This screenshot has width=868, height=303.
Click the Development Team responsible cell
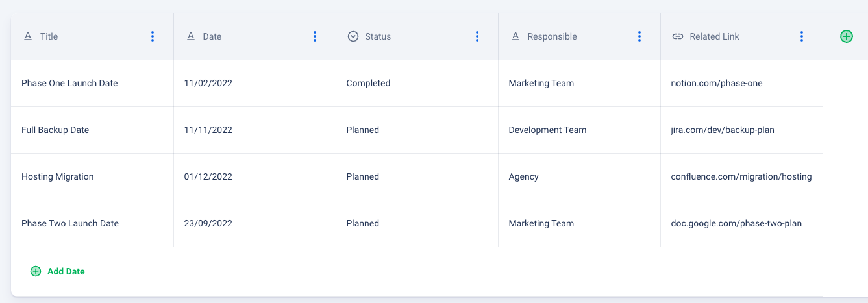(547, 130)
